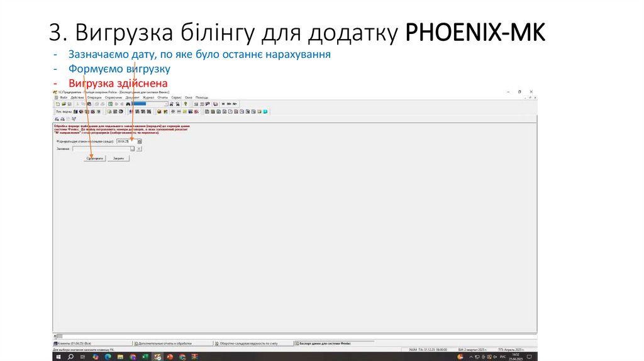Click the New document toolbar icon
The image size is (644, 361).
coord(58,104)
